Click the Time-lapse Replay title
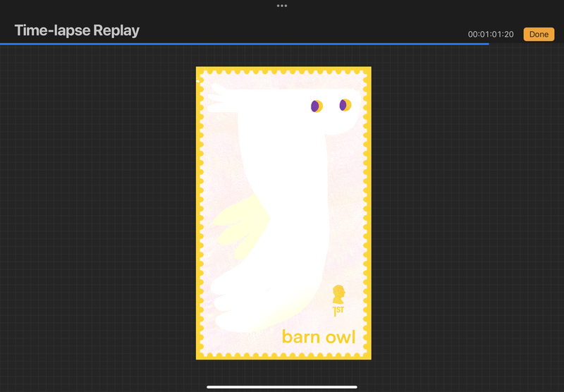Screen dimensions: 564x392 tap(77, 31)
